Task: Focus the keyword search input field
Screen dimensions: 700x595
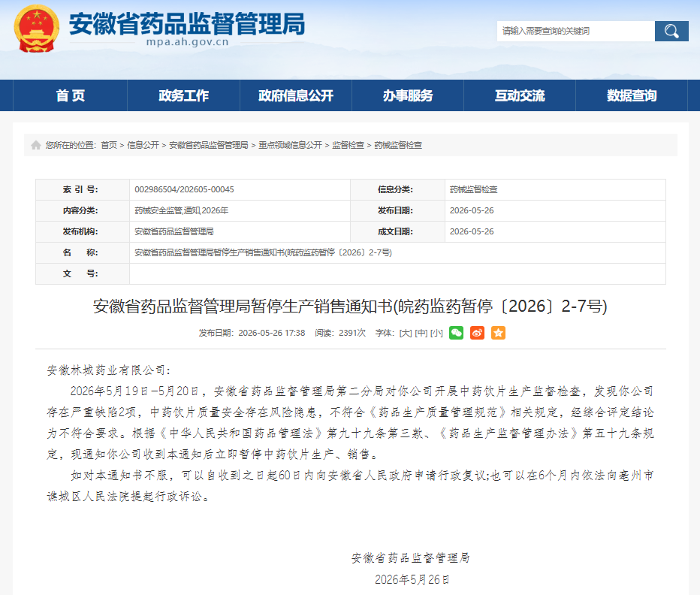Action: (576, 32)
